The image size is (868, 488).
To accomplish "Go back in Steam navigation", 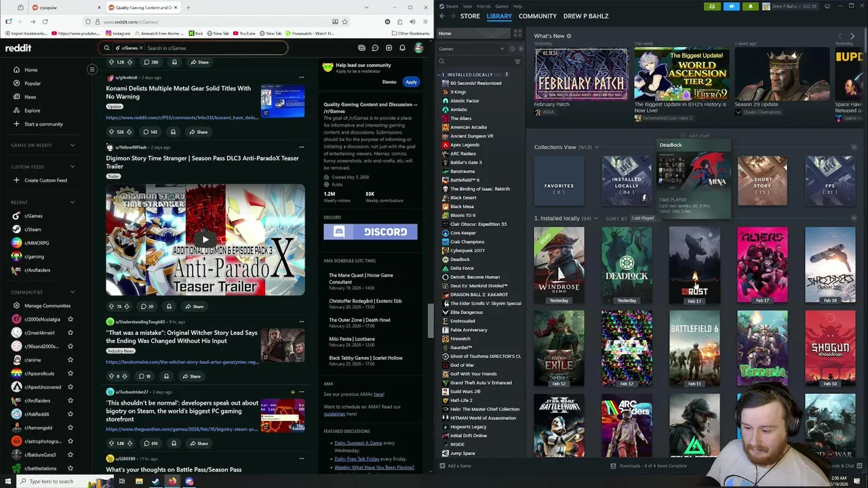I will pyautogui.click(x=442, y=16).
